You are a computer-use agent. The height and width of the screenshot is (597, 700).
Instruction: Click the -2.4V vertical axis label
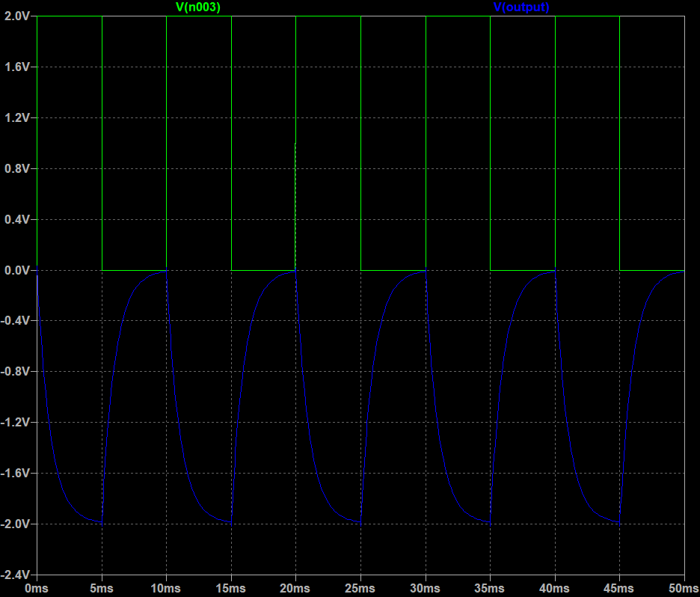point(15,575)
